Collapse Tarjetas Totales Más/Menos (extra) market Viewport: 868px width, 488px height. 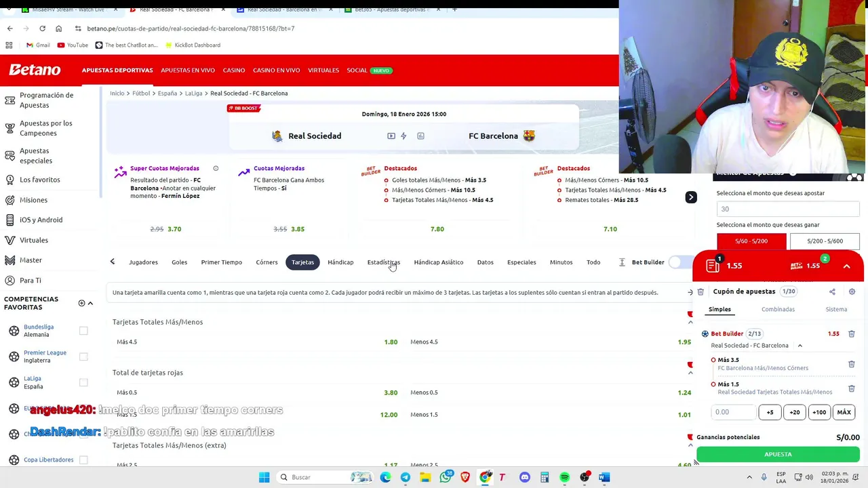coord(690,445)
